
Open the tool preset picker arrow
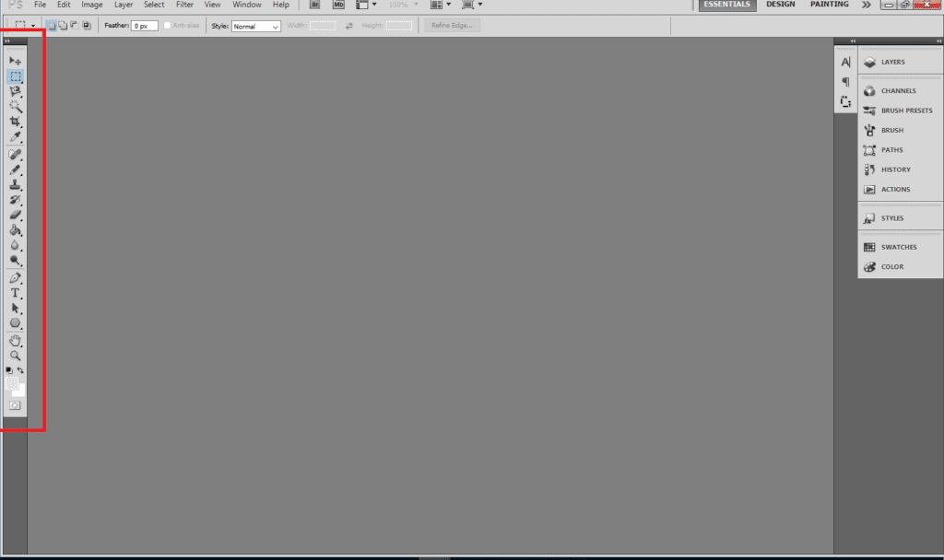34,27
